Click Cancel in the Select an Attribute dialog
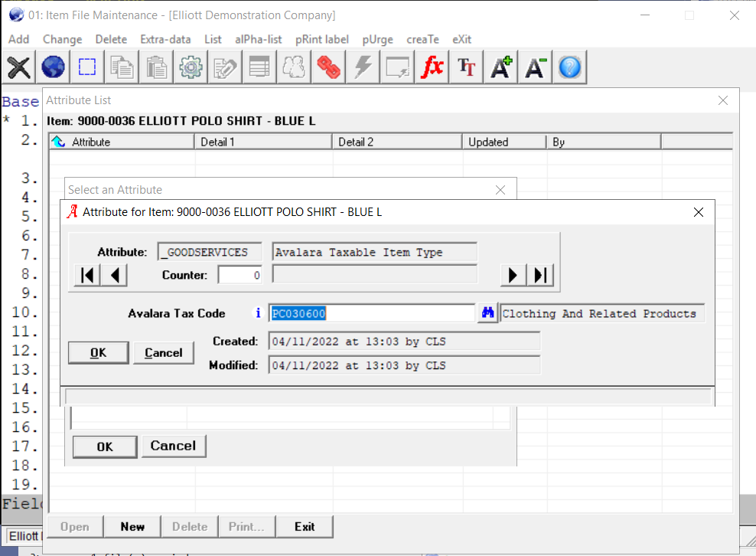The height and width of the screenshot is (556, 756). tap(174, 446)
